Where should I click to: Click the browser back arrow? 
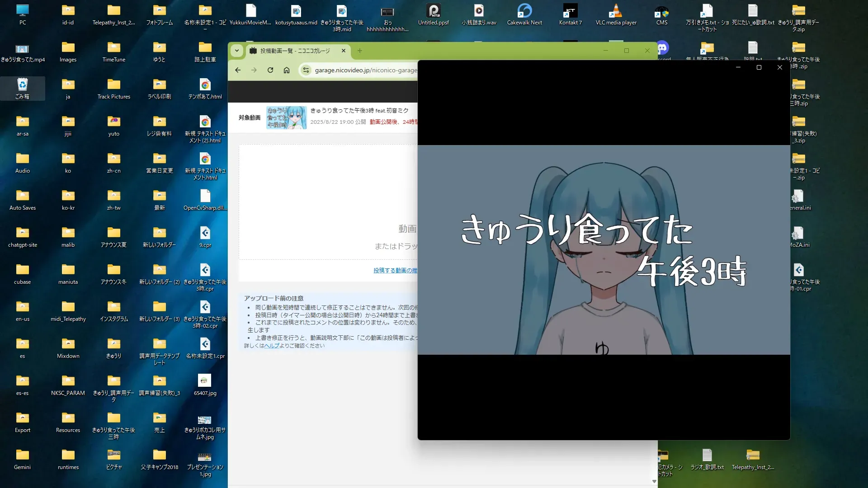(x=238, y=70)
